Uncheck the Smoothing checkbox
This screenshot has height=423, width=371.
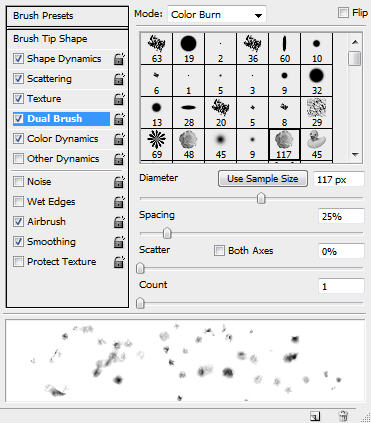tap(18, 242)
